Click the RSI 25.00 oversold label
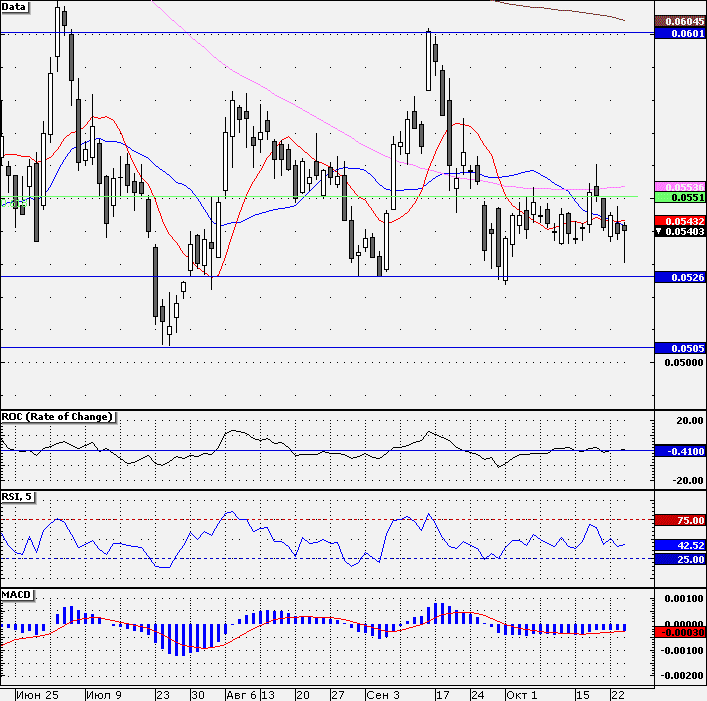 pyautogui.click(x=680, y=559)
